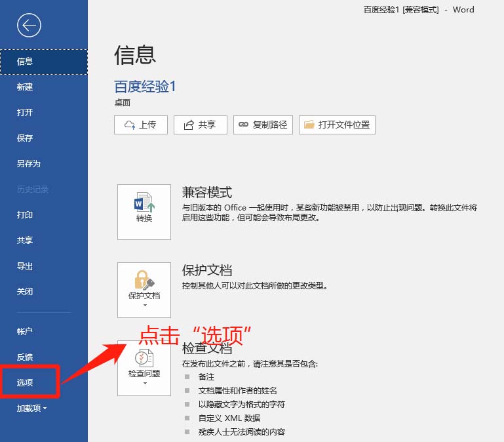Click the chain link copy path icon
This screenshot has width=504, height=442.
pos(243,125)
